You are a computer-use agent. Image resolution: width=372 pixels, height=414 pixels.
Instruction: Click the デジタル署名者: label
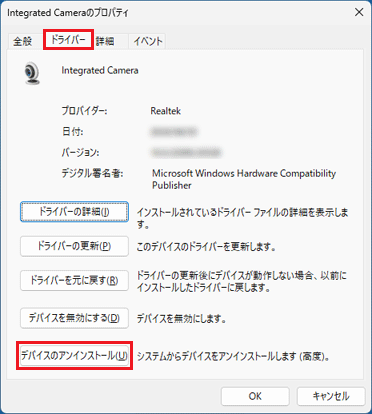[x=92, y=173]
